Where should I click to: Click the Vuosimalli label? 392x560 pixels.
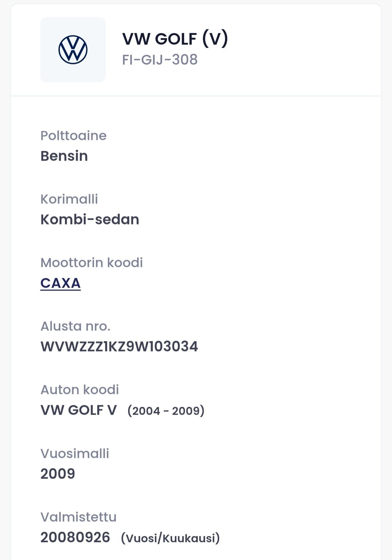coord(75,453)
